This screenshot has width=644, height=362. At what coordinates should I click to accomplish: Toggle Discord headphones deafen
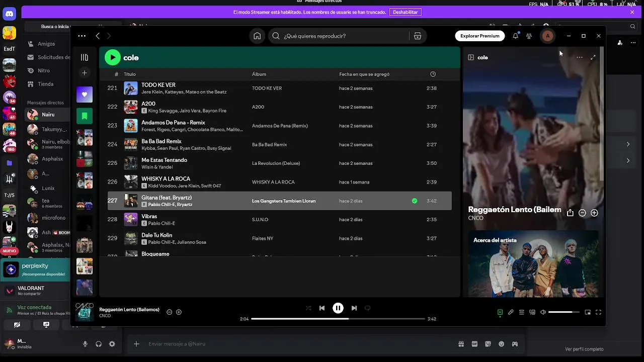(99, 344)
